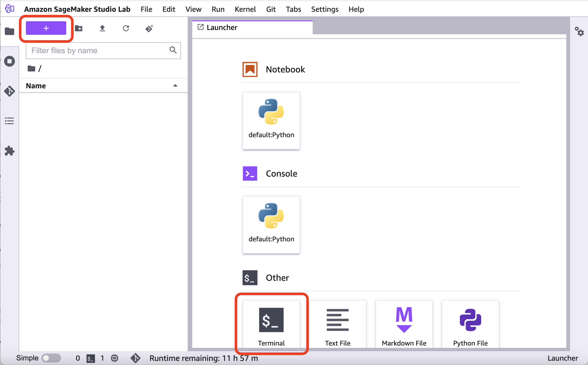Create a new Markdown File
Viewport: 588px width, 365px height.
click(x=404, y=324)
